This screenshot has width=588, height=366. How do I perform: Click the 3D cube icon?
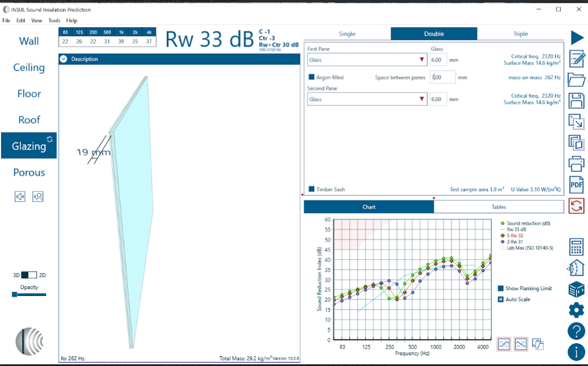click(576, 289)
